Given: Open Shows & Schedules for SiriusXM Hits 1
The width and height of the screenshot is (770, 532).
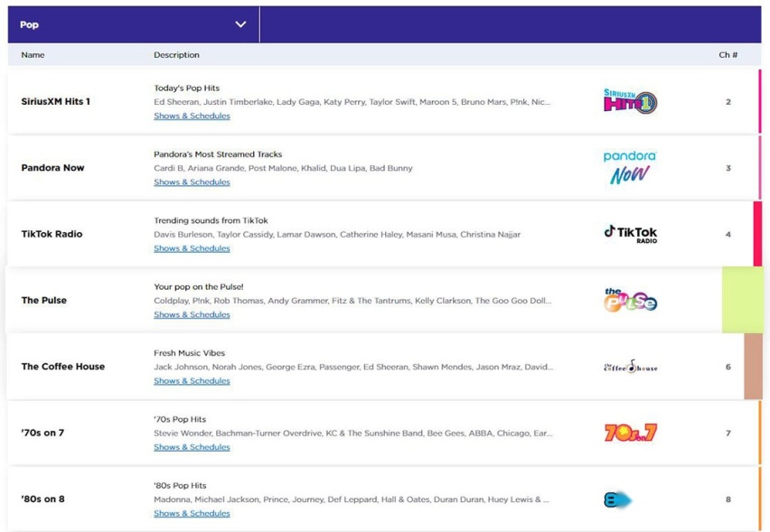Looking at the screenshot, I should [192, 116].
